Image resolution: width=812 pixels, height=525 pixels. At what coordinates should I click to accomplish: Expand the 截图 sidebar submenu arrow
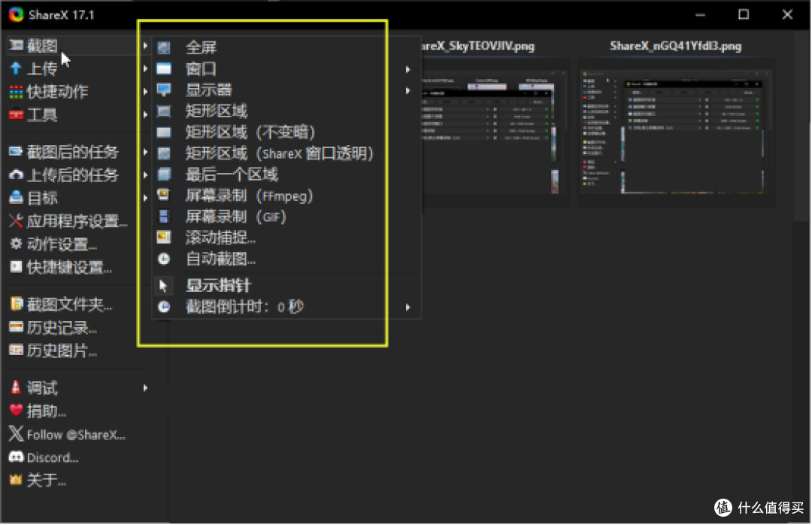point(146,46)
